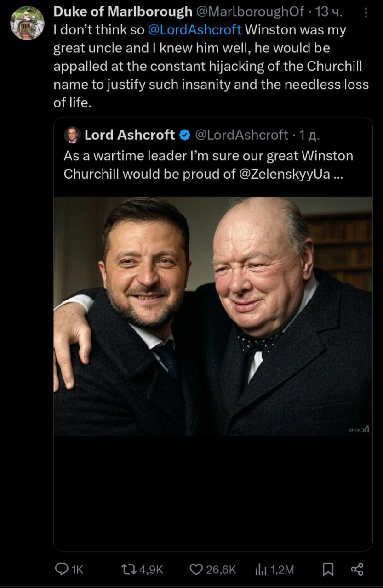View post analytics bar chart icon
Viewport: 383px width, 588px height.
click(261, 570)
